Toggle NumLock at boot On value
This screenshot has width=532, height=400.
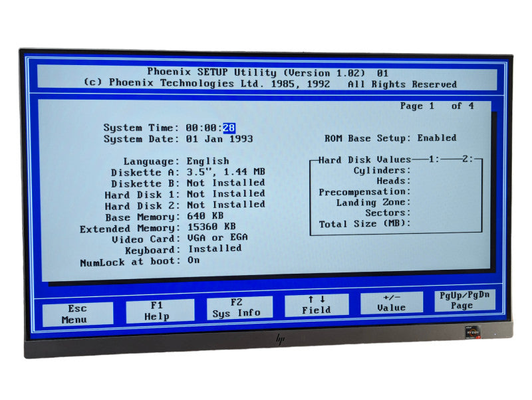click(194, 260)
